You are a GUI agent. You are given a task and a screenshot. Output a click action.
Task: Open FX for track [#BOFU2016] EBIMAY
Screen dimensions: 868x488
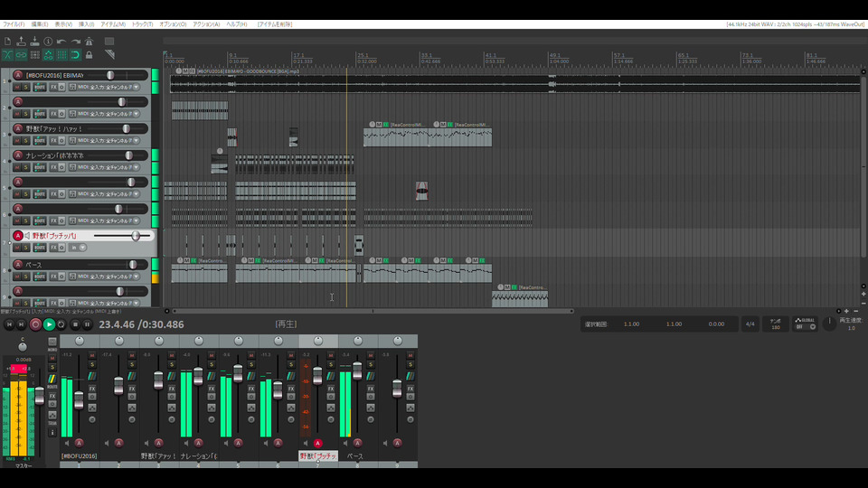(54, 88)
